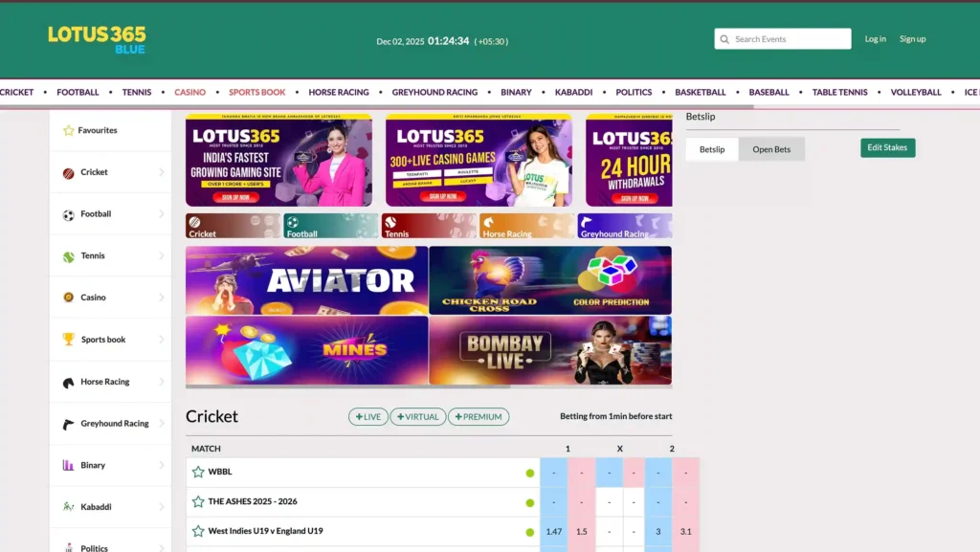This screenshot has height=552, width=980.
Task: Toggle favourite star for WBBL match
Action: tap(198, 472)
